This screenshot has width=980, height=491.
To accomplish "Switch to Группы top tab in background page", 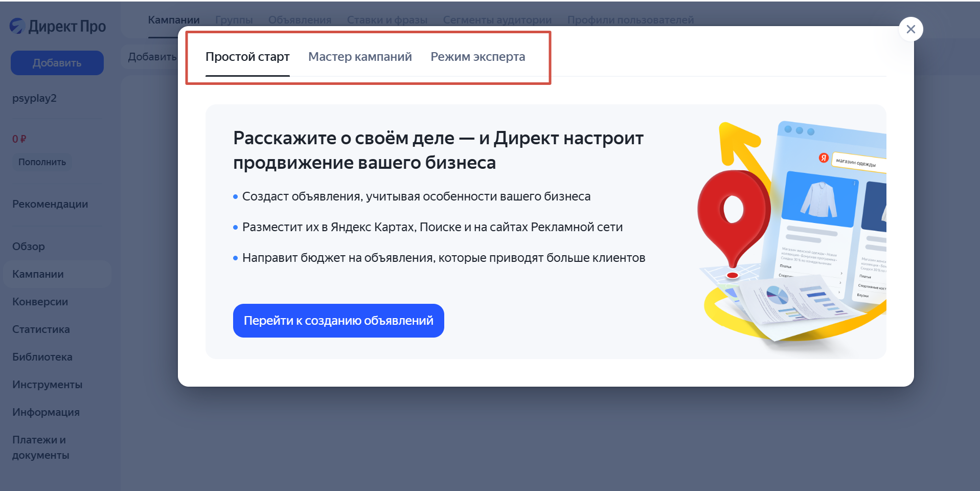I will (x=234, y=20).
